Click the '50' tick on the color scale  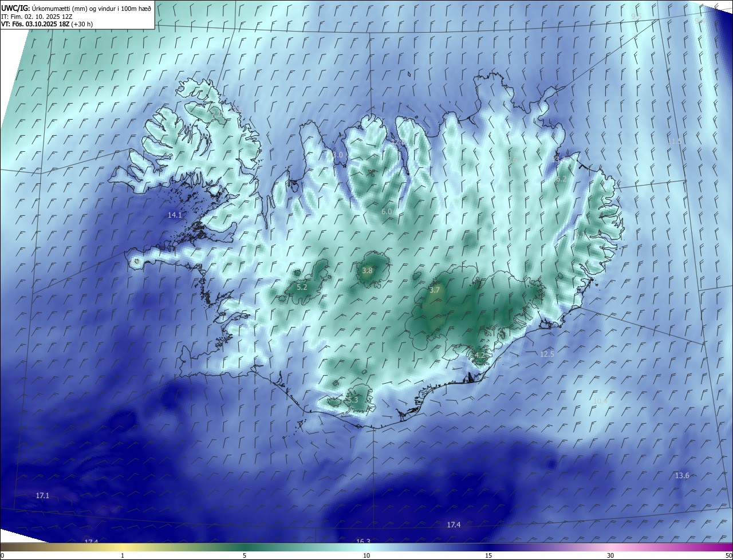pyautogui.click(x=728, y=556)
